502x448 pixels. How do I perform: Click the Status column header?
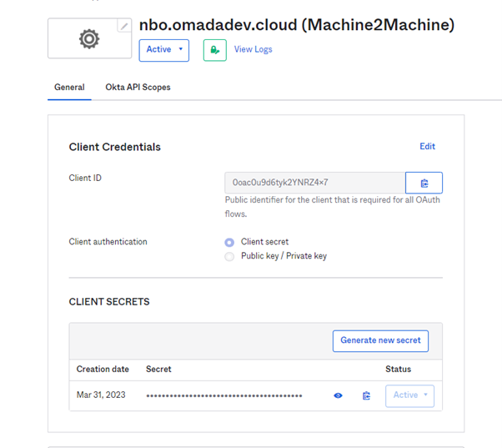(398, 370)
